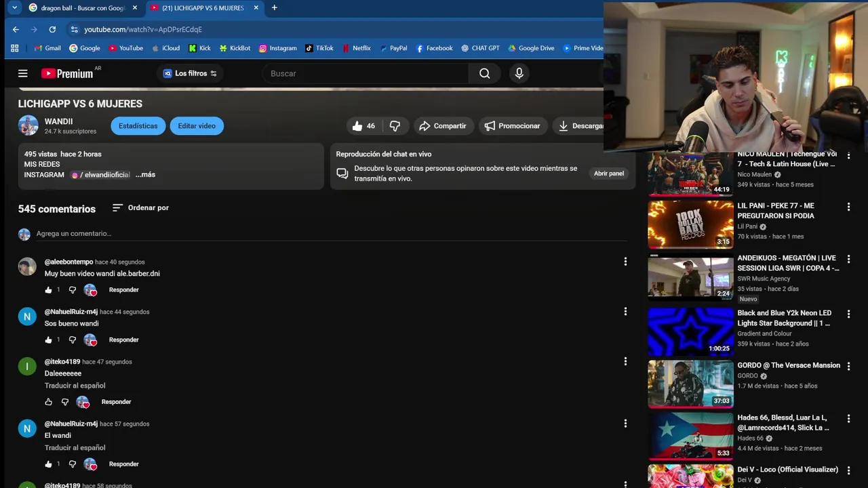
Task: Open GORDO Versace Mansion video thumbnail
Action: coord(690,384)
